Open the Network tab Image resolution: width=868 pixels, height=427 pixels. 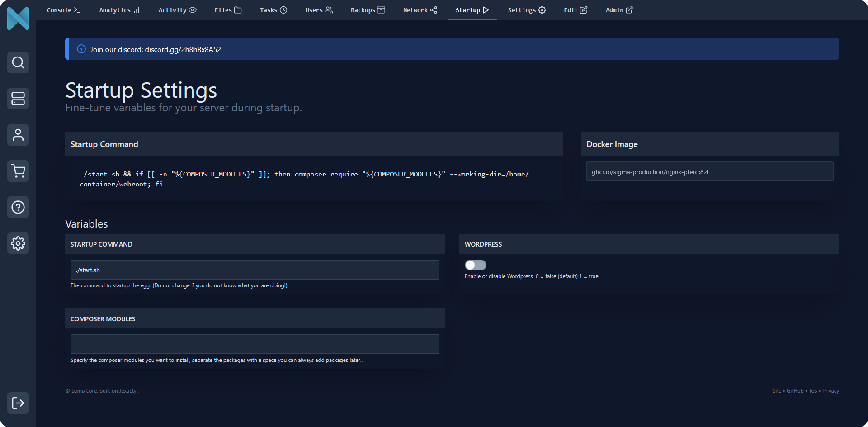[420, 10]
